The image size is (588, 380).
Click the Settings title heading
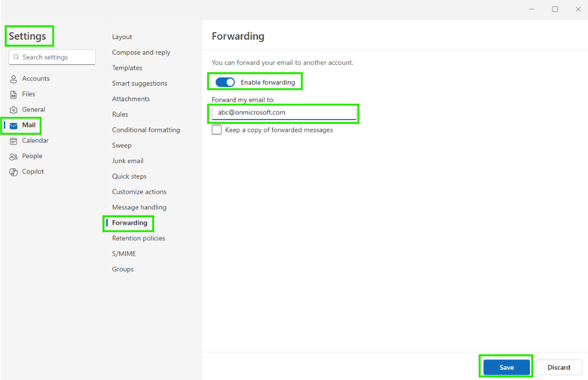[x=28, y=36]
